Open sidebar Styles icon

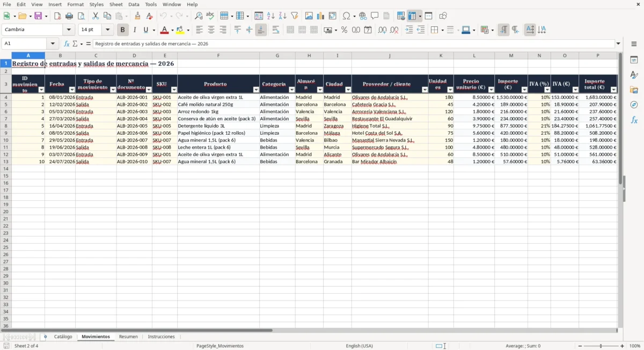pyautogui.click(x=634, y=75)
